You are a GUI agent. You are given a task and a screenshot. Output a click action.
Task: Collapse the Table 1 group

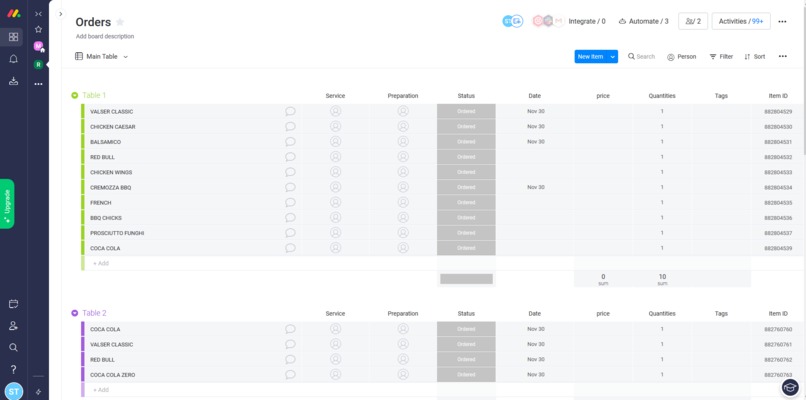tap(75, 95)
